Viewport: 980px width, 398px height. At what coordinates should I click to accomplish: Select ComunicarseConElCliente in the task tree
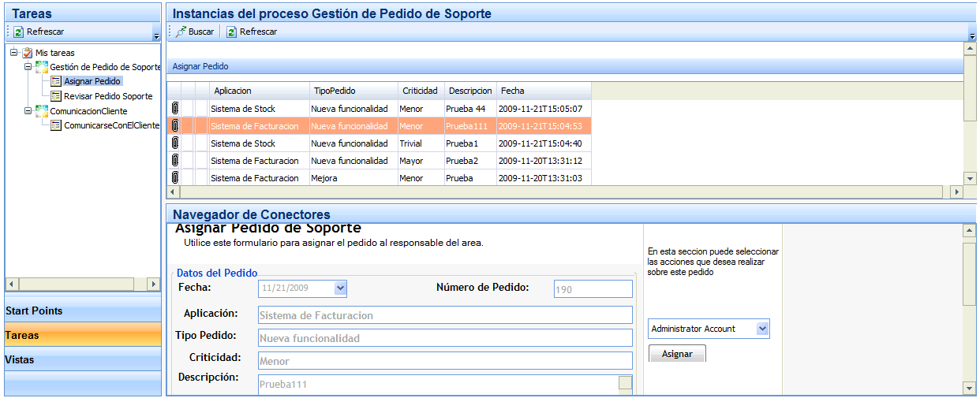[x=111, y=125]
